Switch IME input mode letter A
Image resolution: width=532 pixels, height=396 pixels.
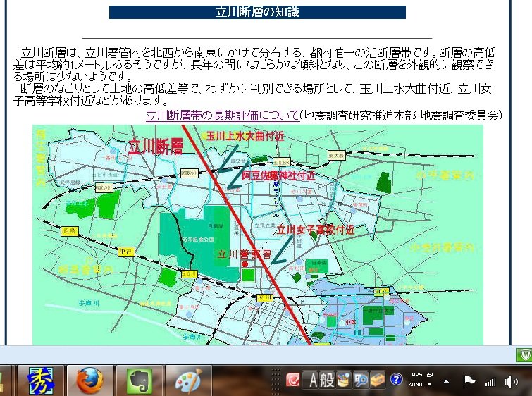pyautogui.click(x=313, y=380)
